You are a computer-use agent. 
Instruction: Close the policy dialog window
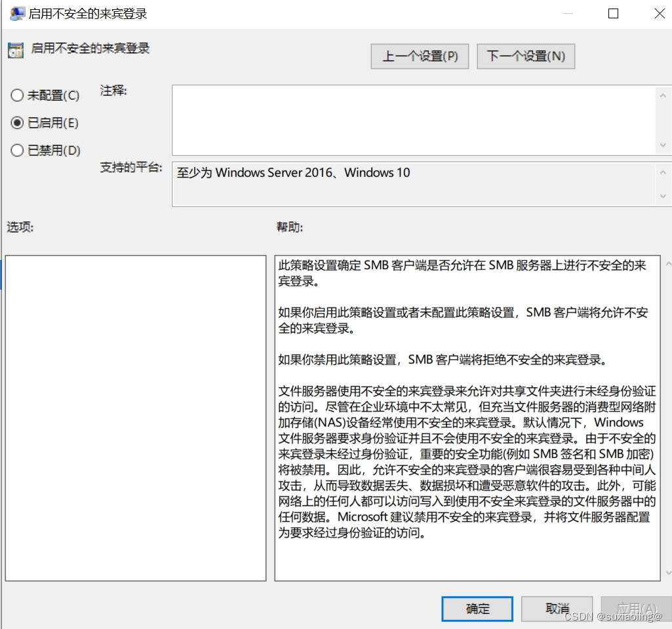[x=660, y=14]
